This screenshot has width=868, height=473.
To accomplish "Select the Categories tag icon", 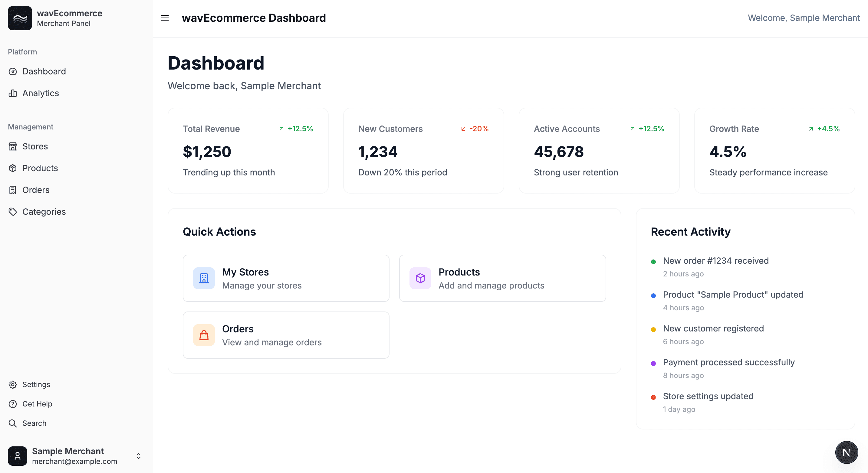I will 12,211.
